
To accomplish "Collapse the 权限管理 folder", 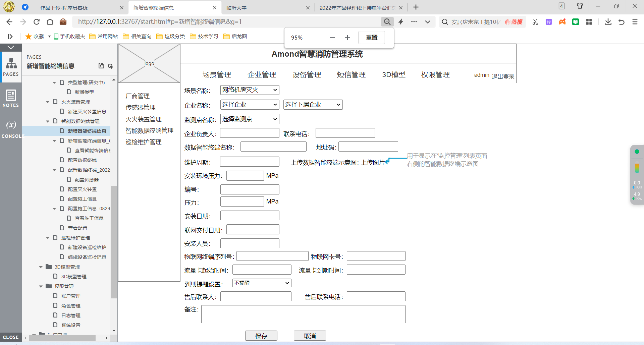I will tap(41, 286).
